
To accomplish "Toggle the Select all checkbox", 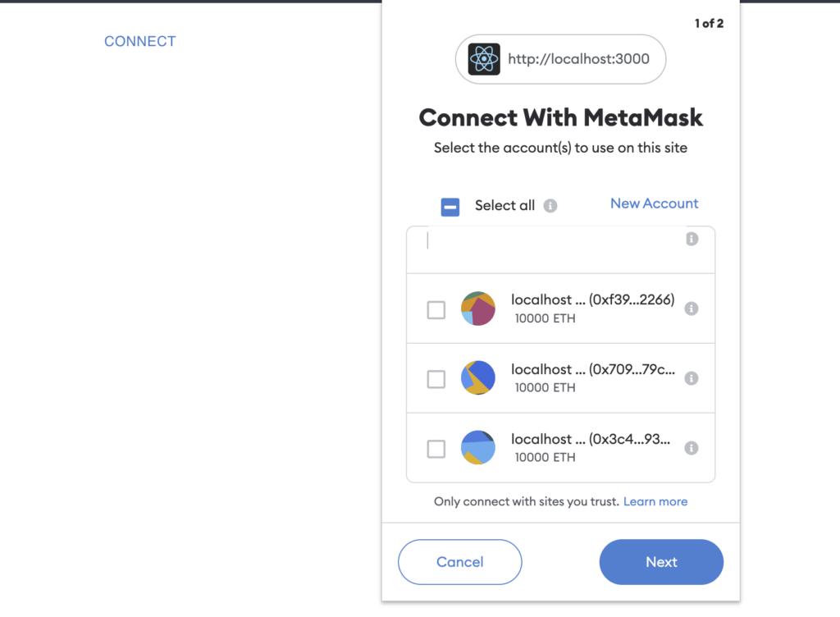I will [x=450, y=207].
